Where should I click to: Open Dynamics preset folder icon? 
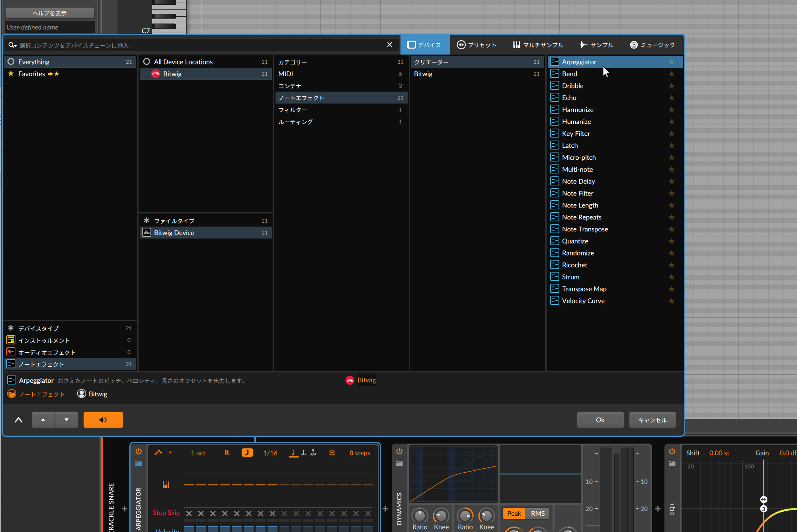(399, 464)
